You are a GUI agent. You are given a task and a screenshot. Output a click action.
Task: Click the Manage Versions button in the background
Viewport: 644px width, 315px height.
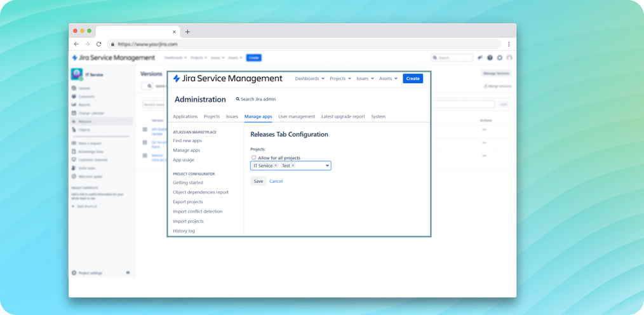tap(496, 74)
